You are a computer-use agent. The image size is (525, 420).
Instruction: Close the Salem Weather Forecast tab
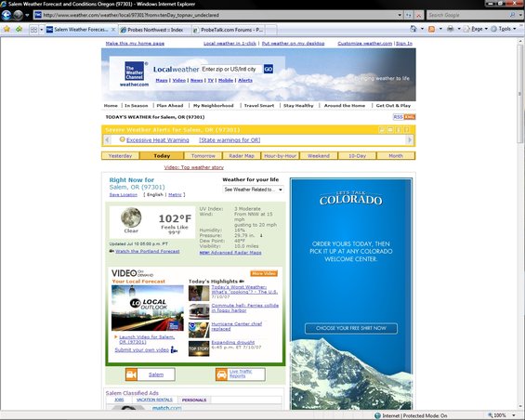tap(113, 30)
